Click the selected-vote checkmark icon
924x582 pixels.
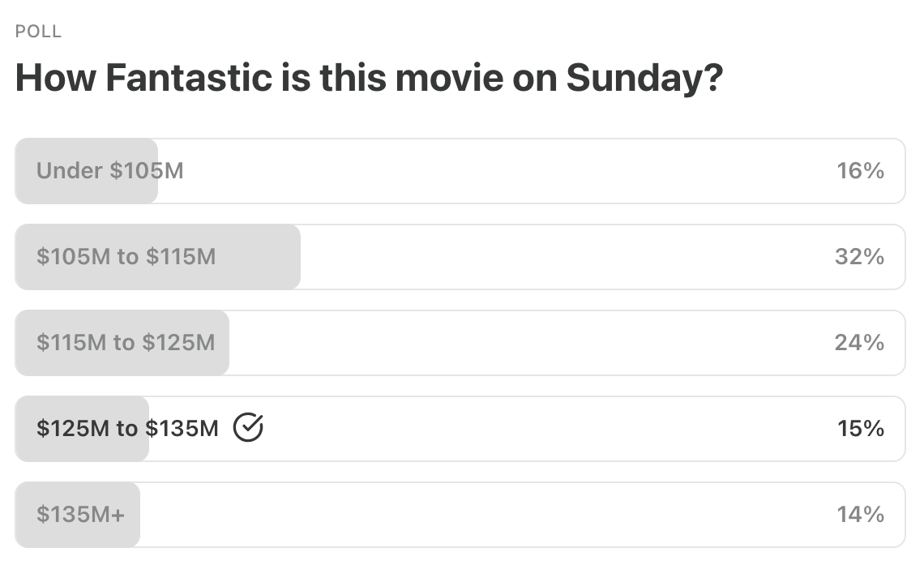(248, 427)
